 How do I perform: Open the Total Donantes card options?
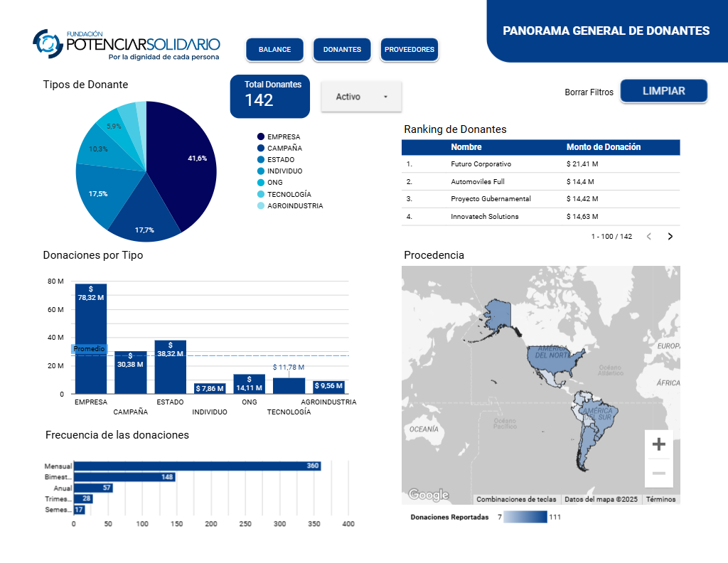[269, 96]
